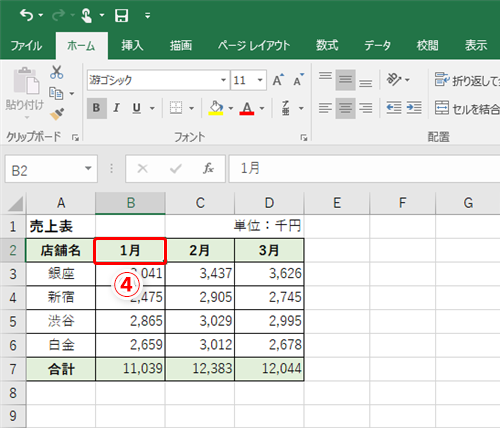Screen dimensions: 500x428
Task: Click Align Left icon
Action: click(x=325, y=108)
